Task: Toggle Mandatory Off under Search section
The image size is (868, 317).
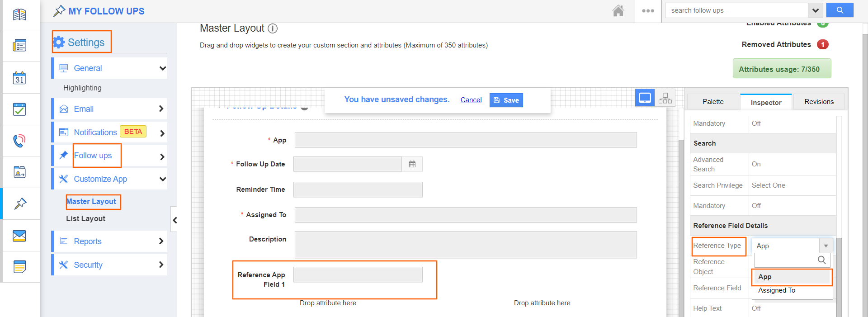Action: [x=756, y=206]
